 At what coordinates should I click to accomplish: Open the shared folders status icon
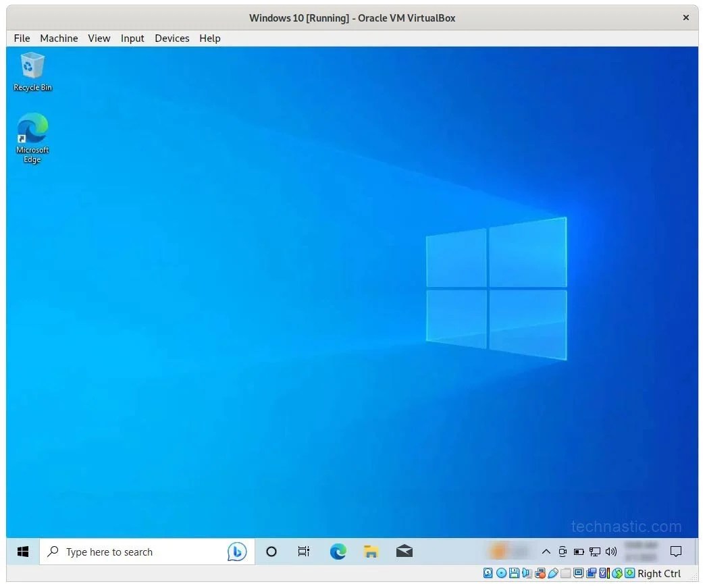(566, 573)
